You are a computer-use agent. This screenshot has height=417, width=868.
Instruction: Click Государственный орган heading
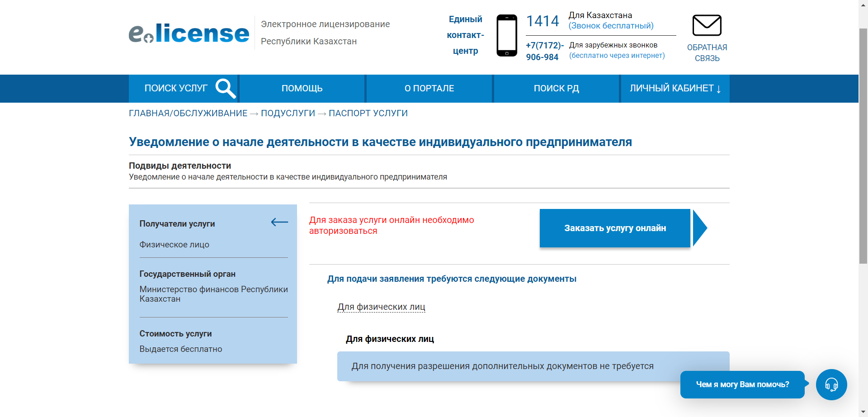pyautogui.click(x=187, y=274)
